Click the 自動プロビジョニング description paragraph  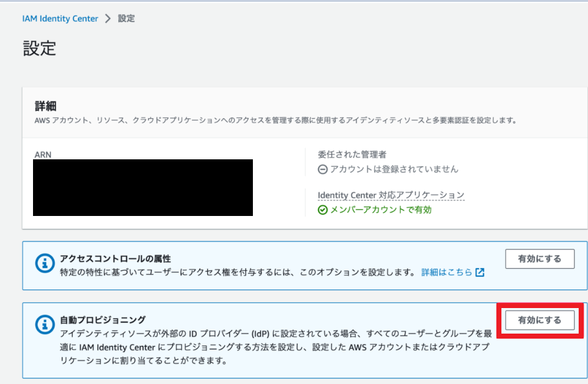coord(276,347)
